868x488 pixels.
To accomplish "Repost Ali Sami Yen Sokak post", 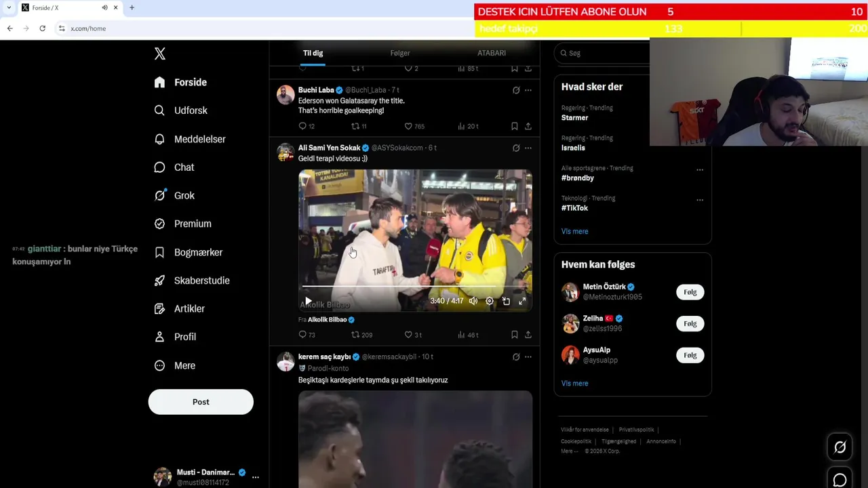I will (361, 335).
